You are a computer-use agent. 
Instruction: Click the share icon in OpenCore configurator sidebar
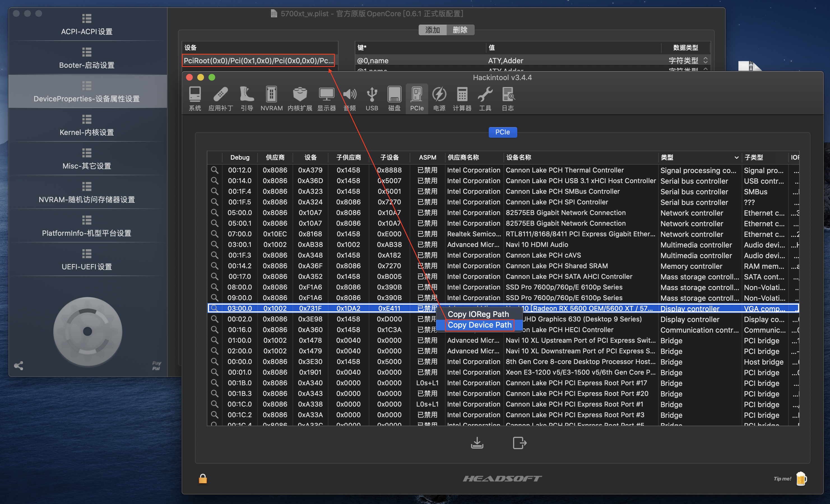[18, 366]
